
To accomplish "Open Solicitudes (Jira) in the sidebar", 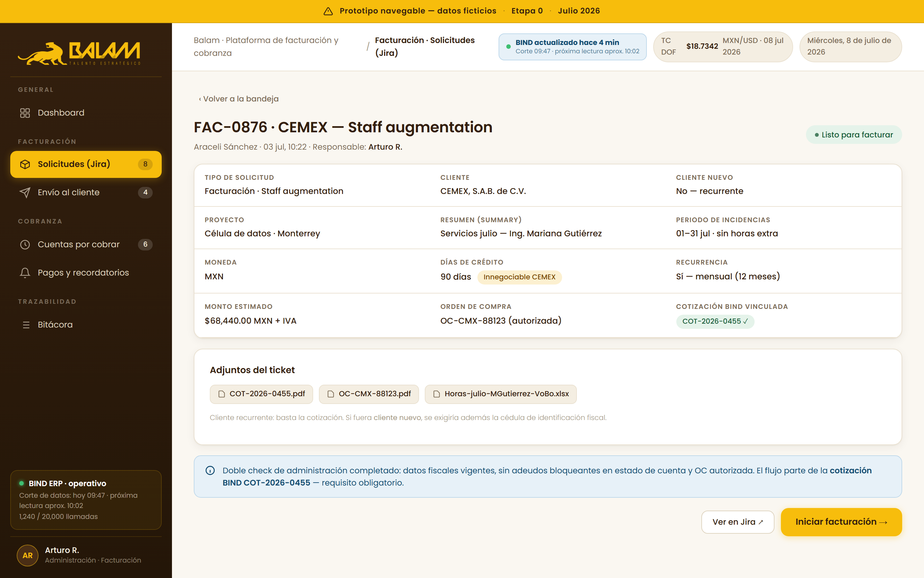I will [86, 164].
